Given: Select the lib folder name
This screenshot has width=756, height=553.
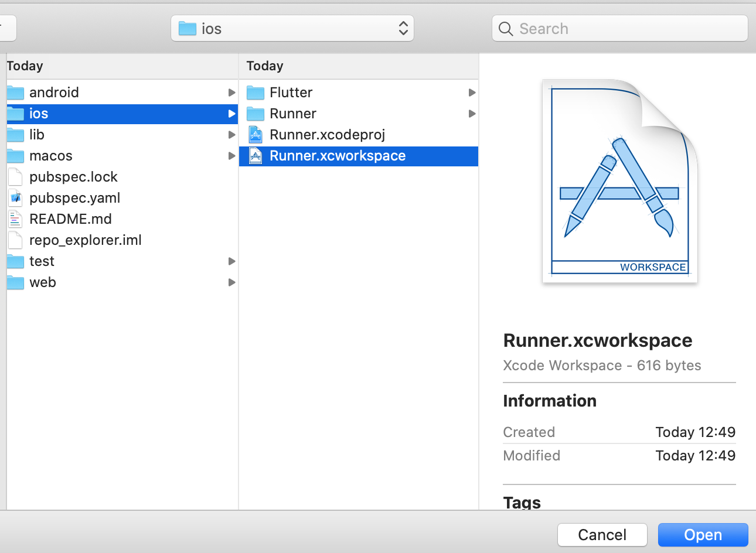Looking at the screenshot, I should (37, 135).
